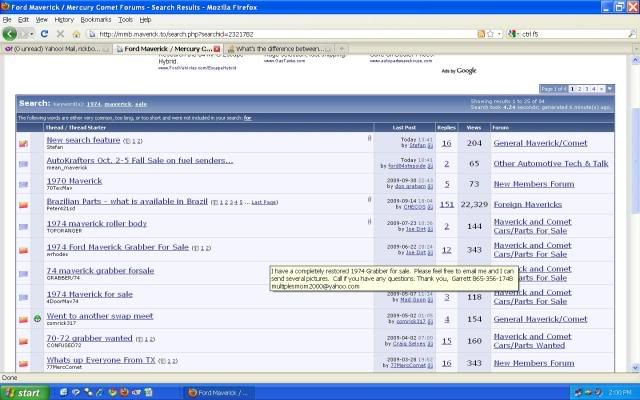640x400 pixels.
Task: Open the browser Home icon
Action: [76, 34]
